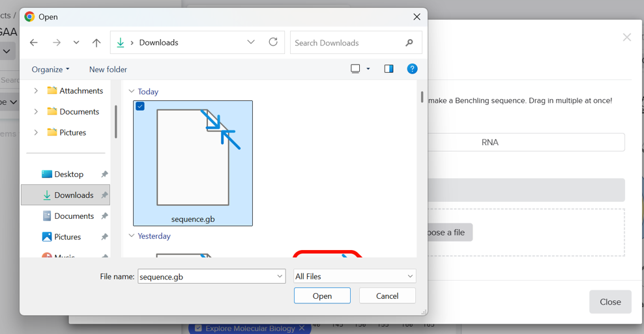The image size is (644, 334).
Task: Click the search magnifier icon
Action: pos(409,43)
